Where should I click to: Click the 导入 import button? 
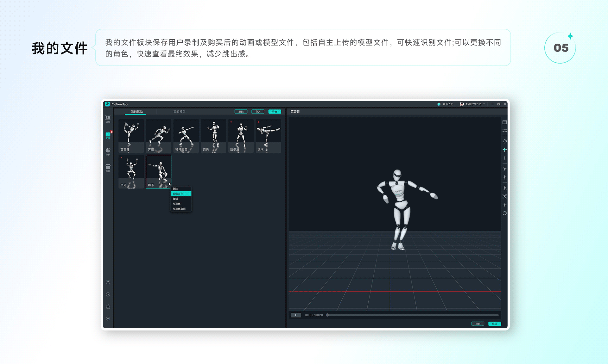258,112
